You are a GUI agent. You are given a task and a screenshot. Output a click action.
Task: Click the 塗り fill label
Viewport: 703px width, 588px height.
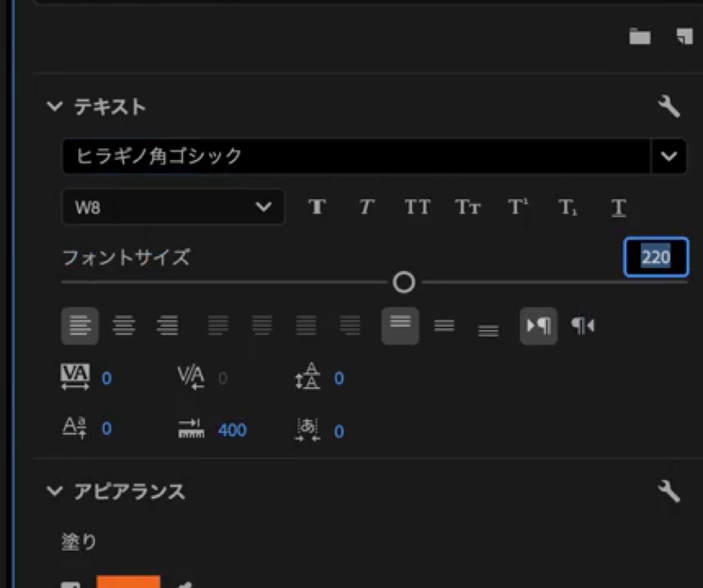79,542
